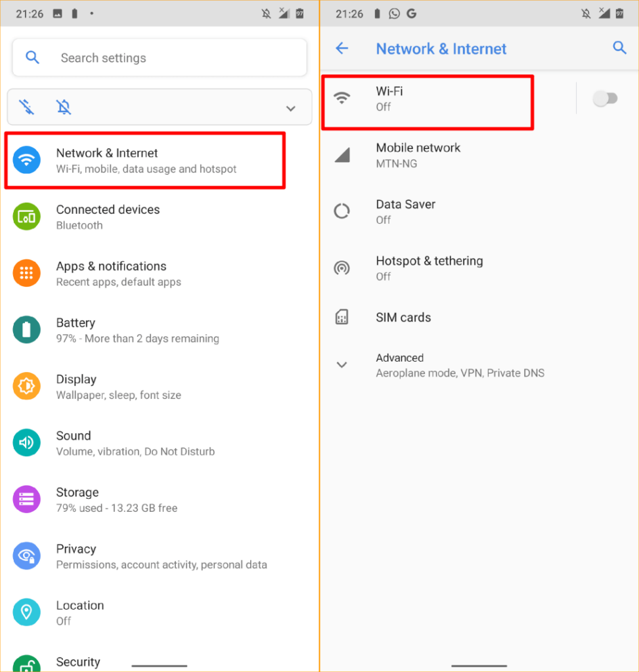Tap the purple Storage icon
This screenshot has height=672, width=639.
26,499
